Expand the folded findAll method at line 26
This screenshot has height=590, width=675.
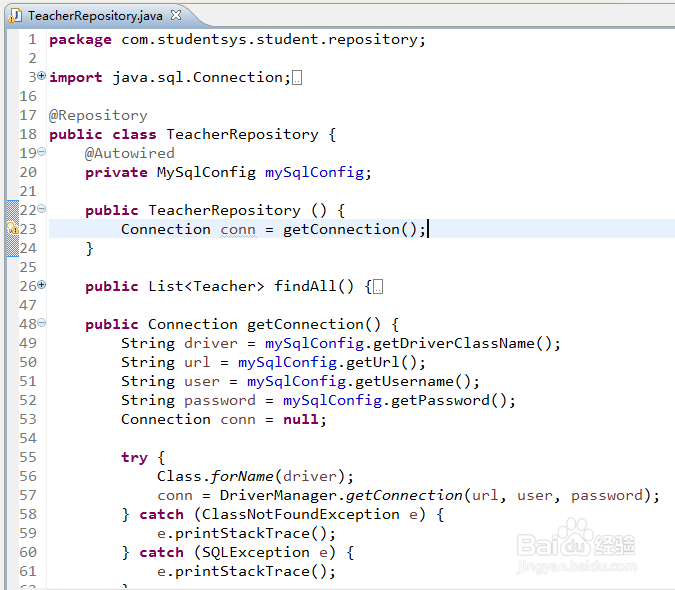(x=41, y=284)
